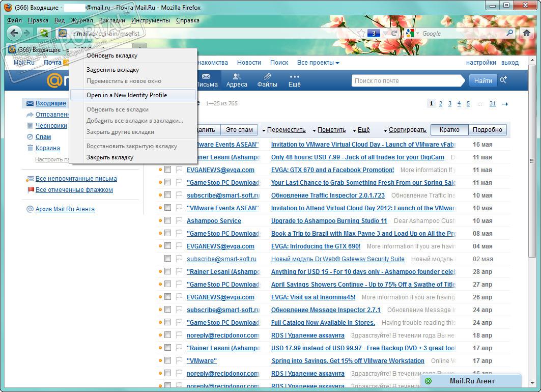Image resolution: width=541 pixels, height=392 pixels.
Task: Click the bookmark star icon in address bar
Action: [x=361, y=34]
